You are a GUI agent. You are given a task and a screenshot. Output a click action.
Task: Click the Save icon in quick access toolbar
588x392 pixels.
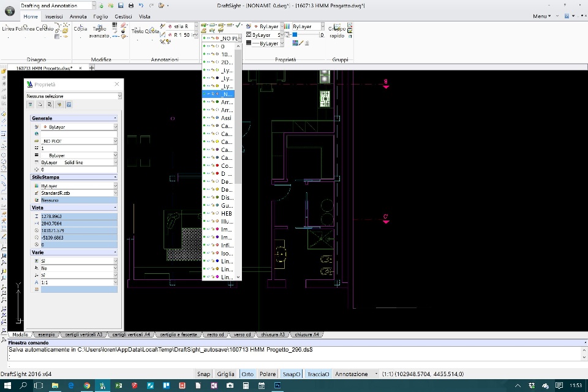(x=121, y=6)
